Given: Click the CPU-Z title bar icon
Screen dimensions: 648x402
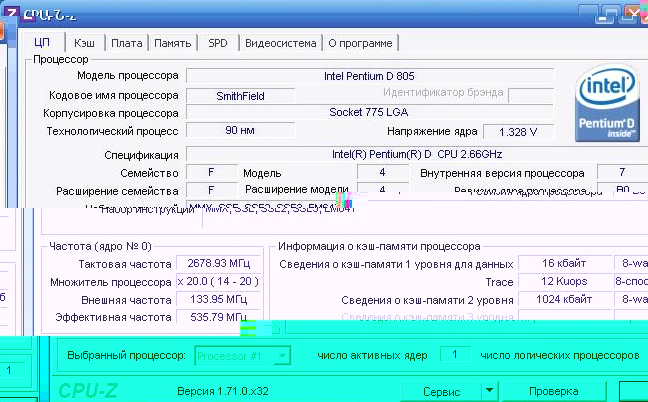Looking at the screenshot, I should pos(11,14).
